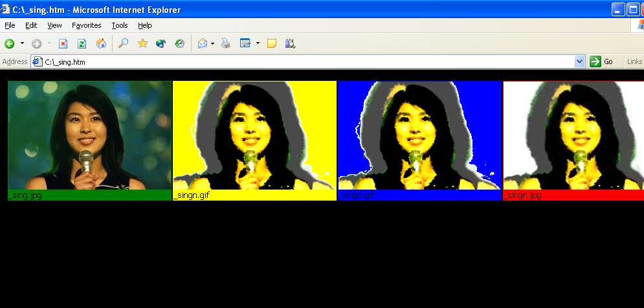Expand the Back button history dropdown
Screen dimensions: 644x308
point(22,44)
